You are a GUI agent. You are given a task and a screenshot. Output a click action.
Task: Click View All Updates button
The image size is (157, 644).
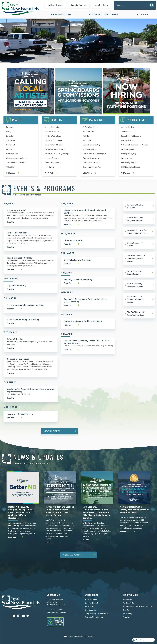pyautogui.click(x=79, y=555)
